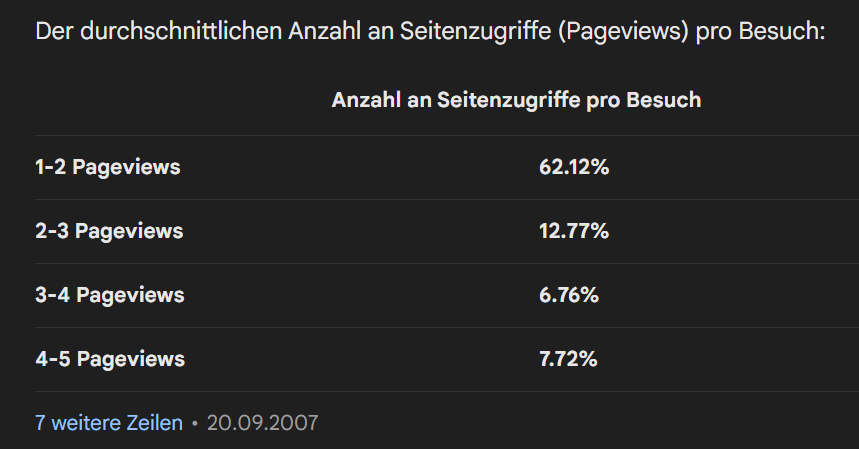Select the "3-4 Pageviews" row label
Viewport: 859px width, 449px height.
coord(110,295)
